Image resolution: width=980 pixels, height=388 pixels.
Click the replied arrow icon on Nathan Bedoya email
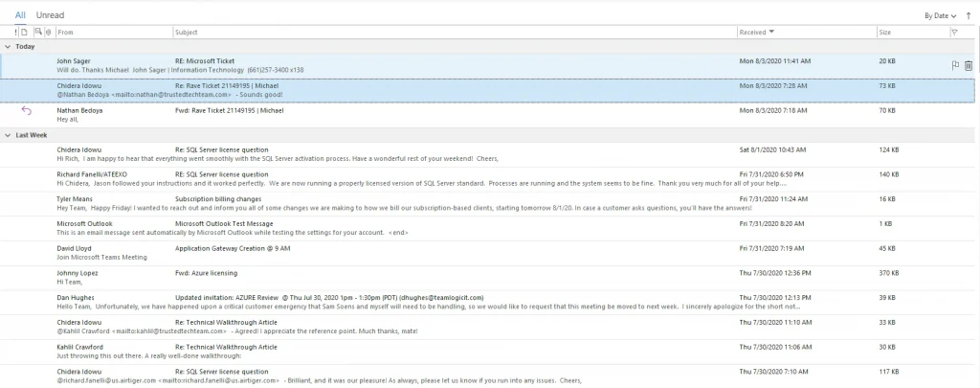[x=26, y=111]
